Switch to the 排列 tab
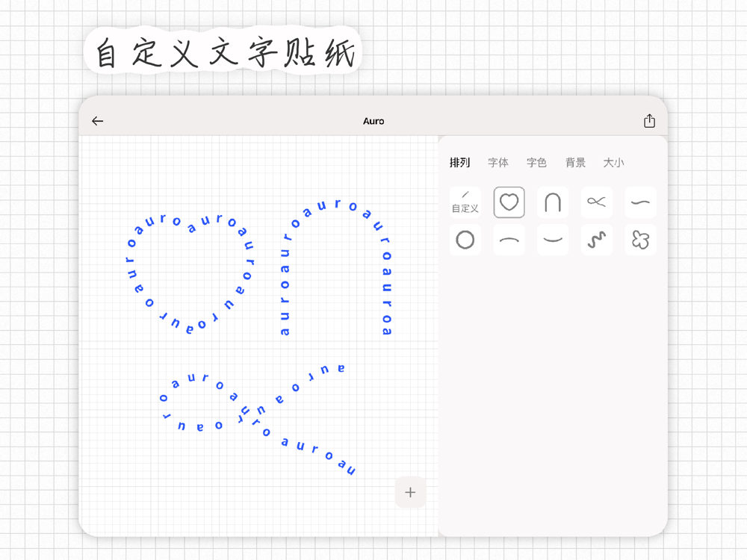Screen dimensions: 747x560 (460, 163)
